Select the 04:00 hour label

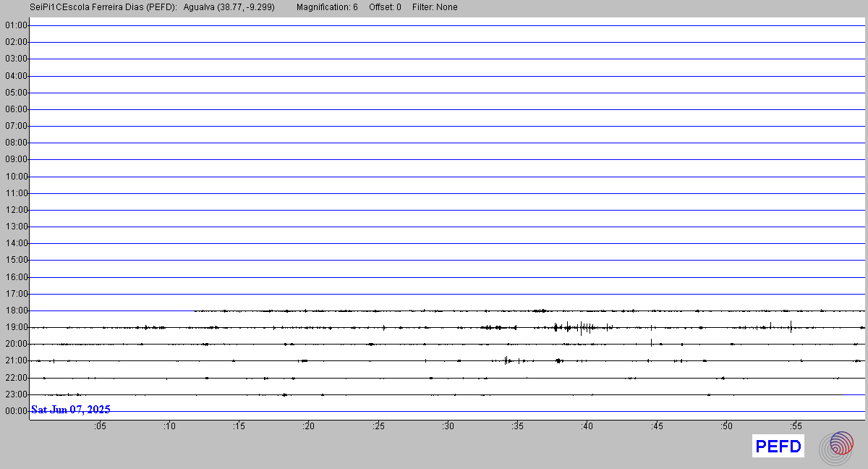pyautogui.click(x=16, y=76)
